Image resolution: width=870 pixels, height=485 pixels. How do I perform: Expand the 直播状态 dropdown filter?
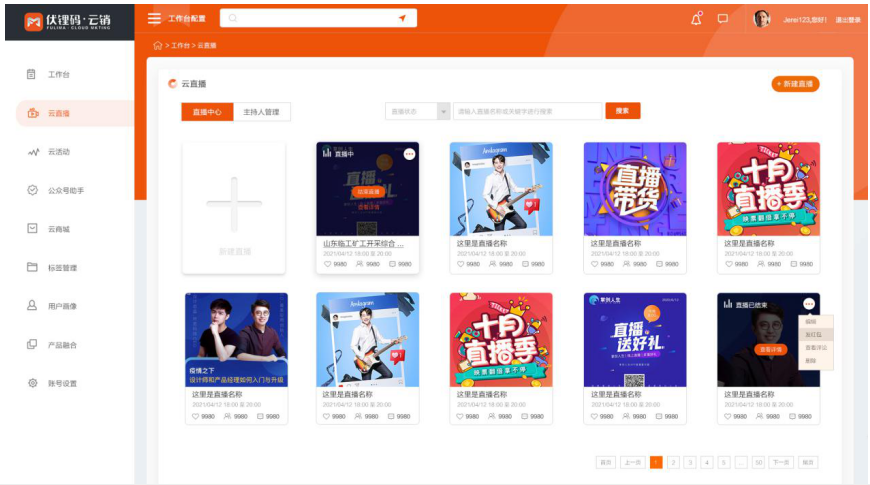coord(444,111)
